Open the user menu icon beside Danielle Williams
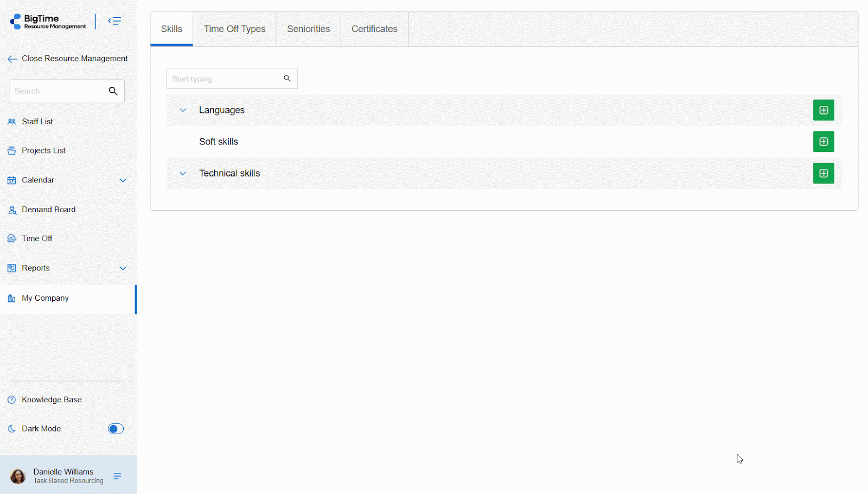Screen dimensions: 868x494 click(x=117, y=476)
